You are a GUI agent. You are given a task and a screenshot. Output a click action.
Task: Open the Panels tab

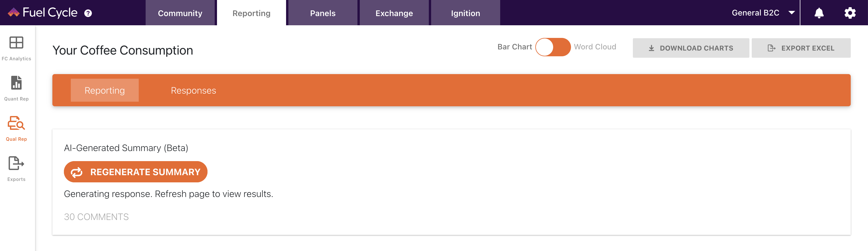[x=322, y=13]
